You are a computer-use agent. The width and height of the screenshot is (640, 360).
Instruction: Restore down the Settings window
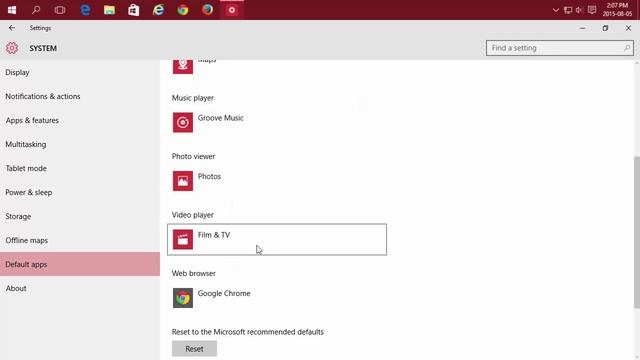coord(605,28)
